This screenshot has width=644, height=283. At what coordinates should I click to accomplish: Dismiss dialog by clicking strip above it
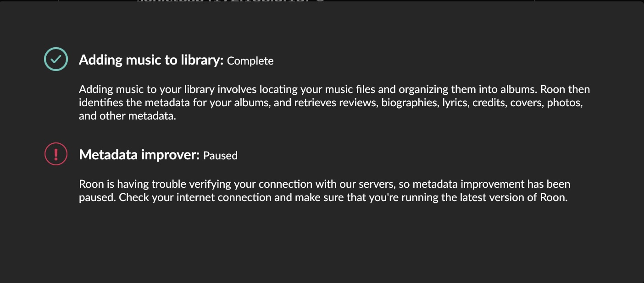pos(322,1)
